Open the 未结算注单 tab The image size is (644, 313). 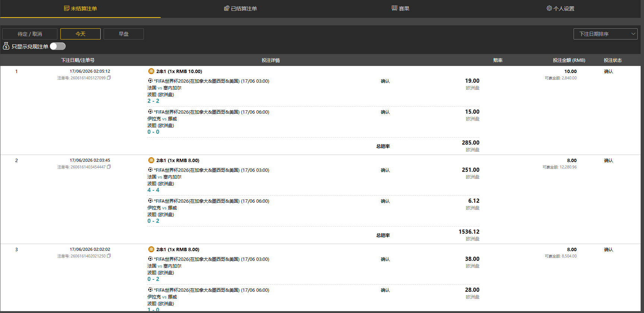coord(80,9)
